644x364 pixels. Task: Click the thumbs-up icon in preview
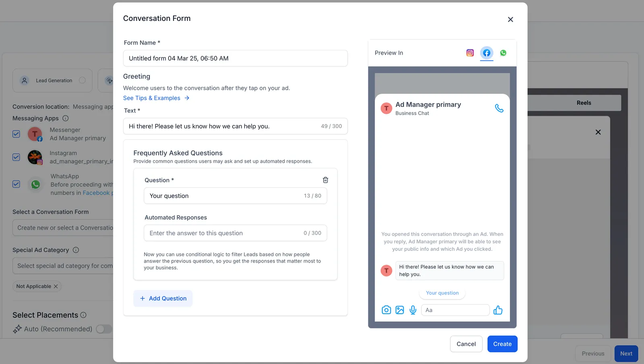[498, 310]
